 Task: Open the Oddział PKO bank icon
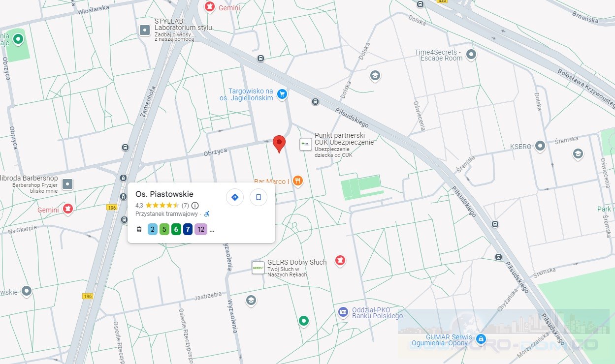click(343, 312)
